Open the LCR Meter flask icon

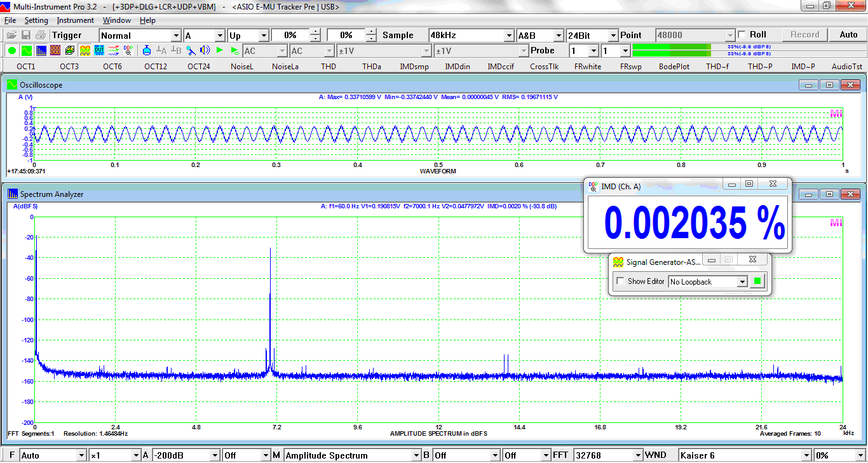(x=147, y=50)
